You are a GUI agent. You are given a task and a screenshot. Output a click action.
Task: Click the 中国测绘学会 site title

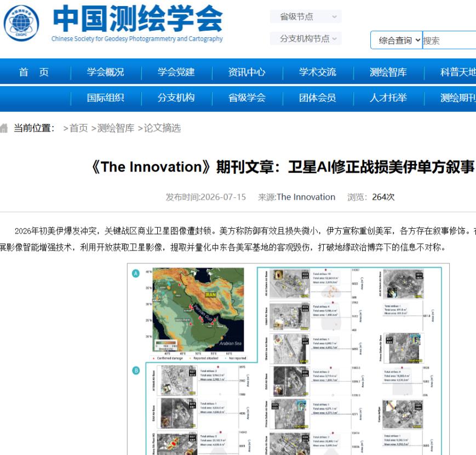pos(138,18)
